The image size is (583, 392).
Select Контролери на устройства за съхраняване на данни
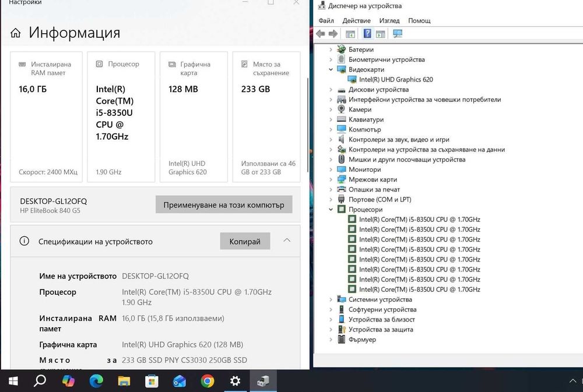pyautogui.click(x=427, y=150)
